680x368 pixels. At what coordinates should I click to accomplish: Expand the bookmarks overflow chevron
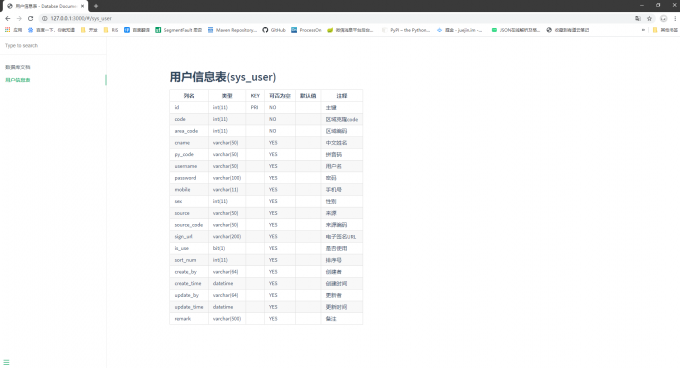(643, 30)
